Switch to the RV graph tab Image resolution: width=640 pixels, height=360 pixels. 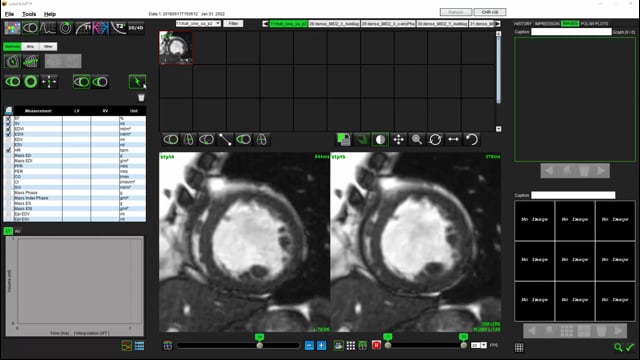[x=18, y=231]
